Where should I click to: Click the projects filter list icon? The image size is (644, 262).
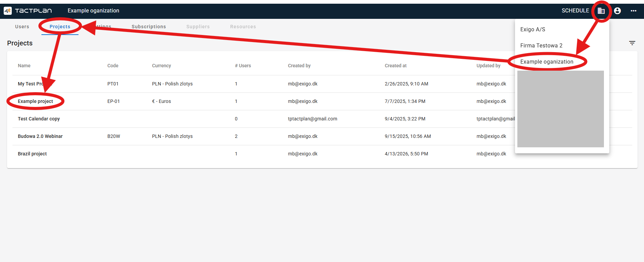point(632,43)
